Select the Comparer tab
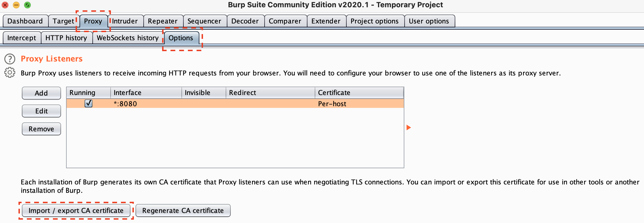The width and height of the screenshot is (644, 223). pyautogui.click(x=285, y=21)
